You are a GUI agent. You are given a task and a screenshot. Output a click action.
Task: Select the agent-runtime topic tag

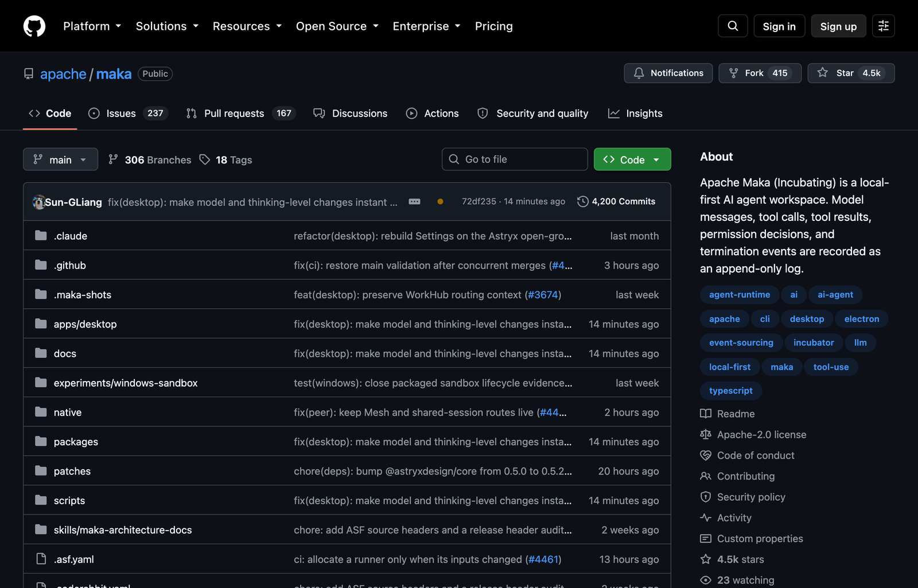pos(740,294)
